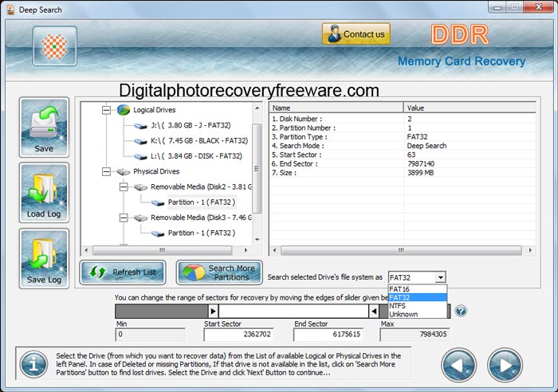Proceed with the Next arrow button
Image resolution: width=558 pixels, height=392 pixels.
click(x=505, y=365)
